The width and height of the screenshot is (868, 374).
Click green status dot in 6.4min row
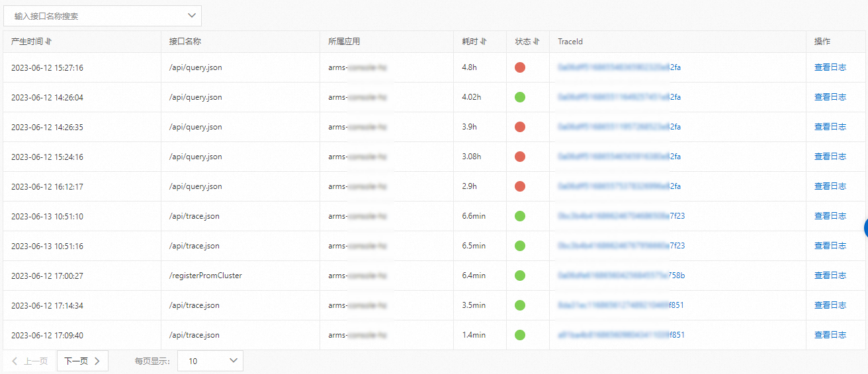coord(520,276)
